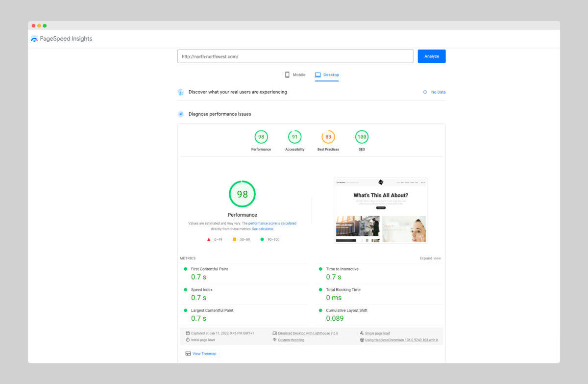Viewport: 588px width, 384px height.
Task: Switch to the Mobile tab
Action: click(x=295, y=75)
